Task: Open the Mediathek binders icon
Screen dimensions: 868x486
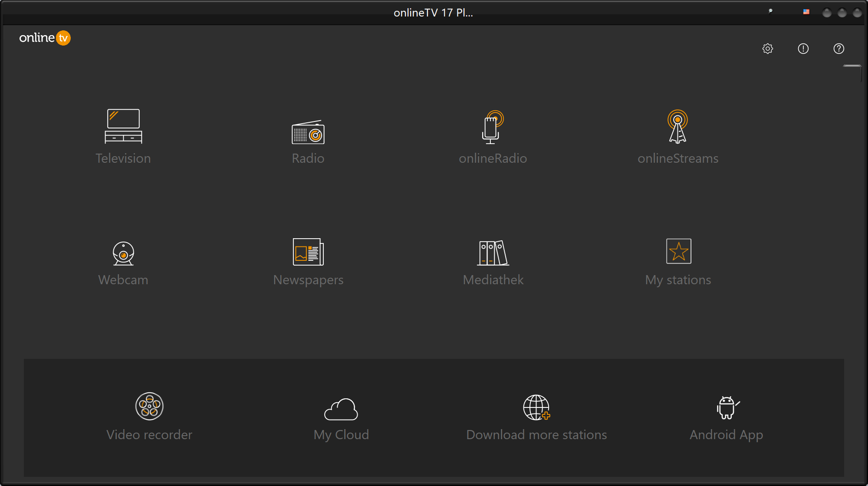Action: pos(493,253)
